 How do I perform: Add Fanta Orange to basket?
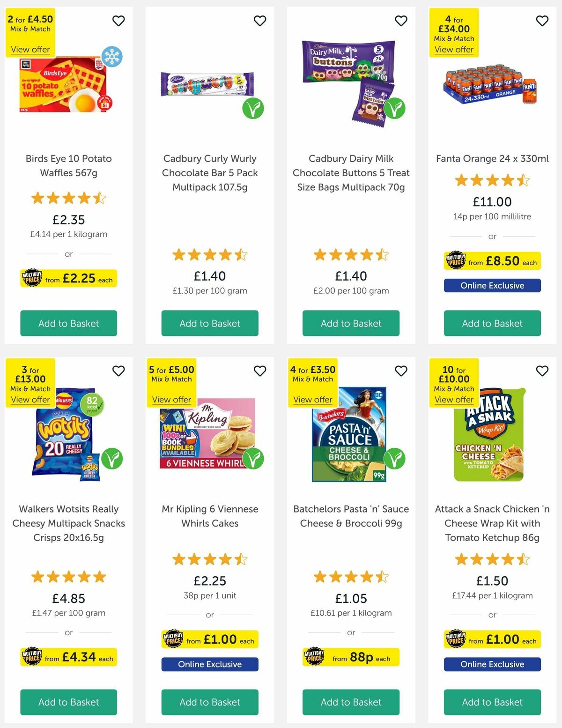(x=492, y=323)
